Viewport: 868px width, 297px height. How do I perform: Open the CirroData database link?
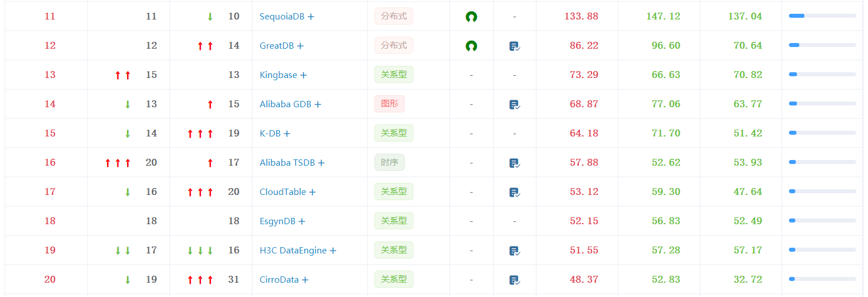pos(279,280)
